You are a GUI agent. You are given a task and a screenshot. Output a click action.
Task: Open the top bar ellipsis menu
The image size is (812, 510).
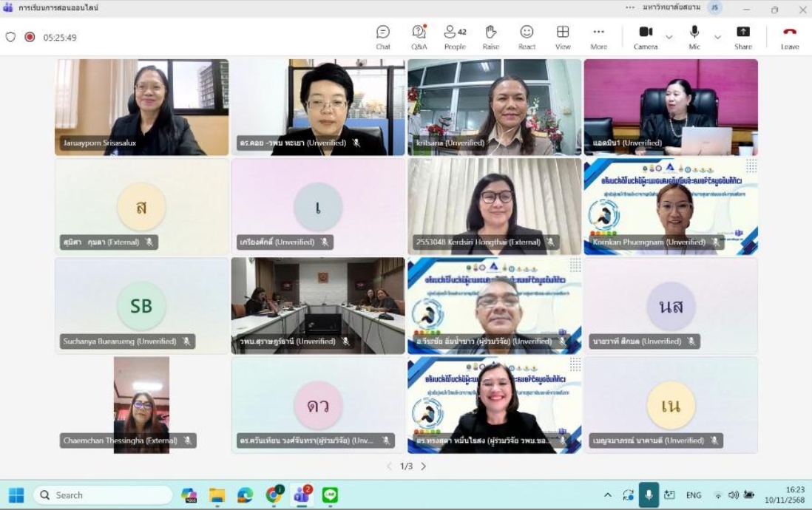point(630,8)
